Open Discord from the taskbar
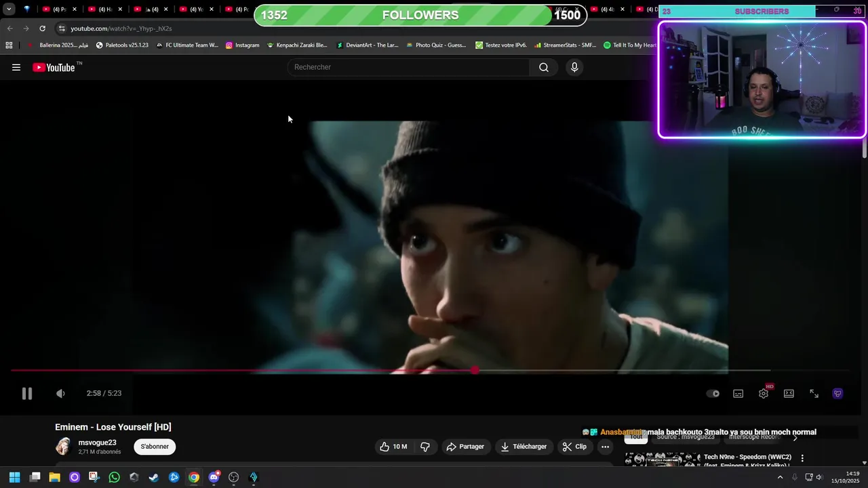The width and height of the screenshot is (868, 488). tap(214, 477)
